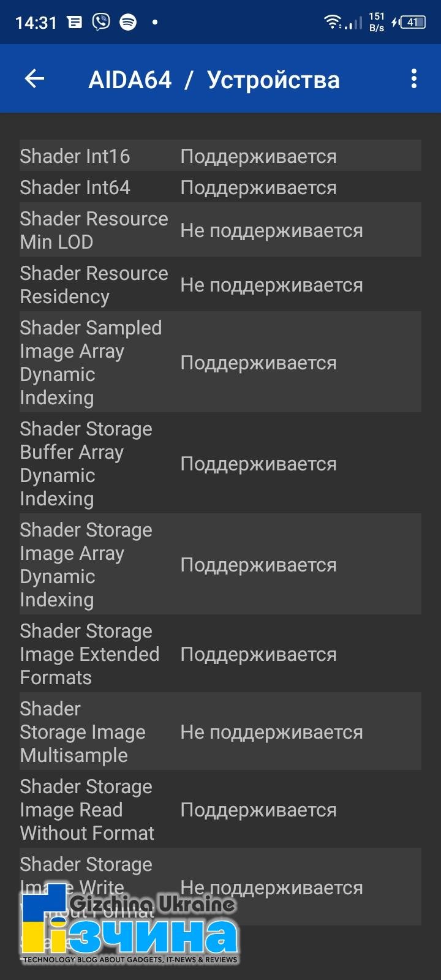Image resolution: width=441 pixels, height=980 pixels.
Task: Select the Shader Int16 row
Action: pyautogui.click(x=221, y=156)
